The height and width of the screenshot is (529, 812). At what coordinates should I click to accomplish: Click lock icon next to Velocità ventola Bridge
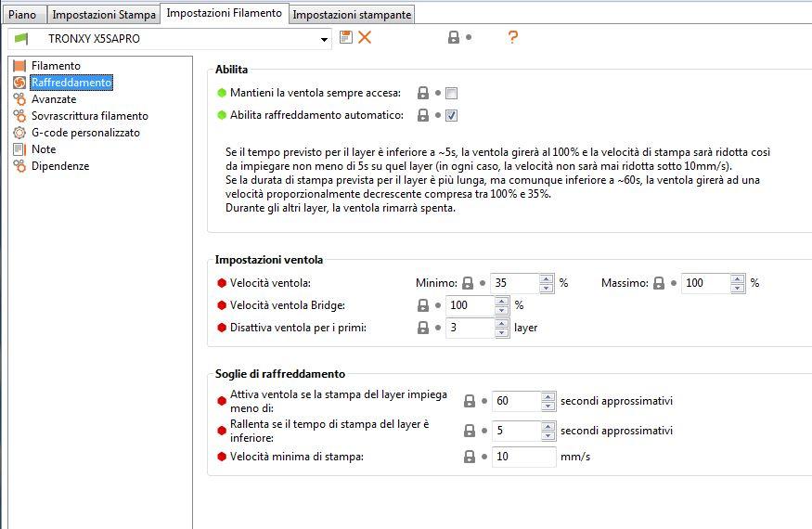(423, 305)
